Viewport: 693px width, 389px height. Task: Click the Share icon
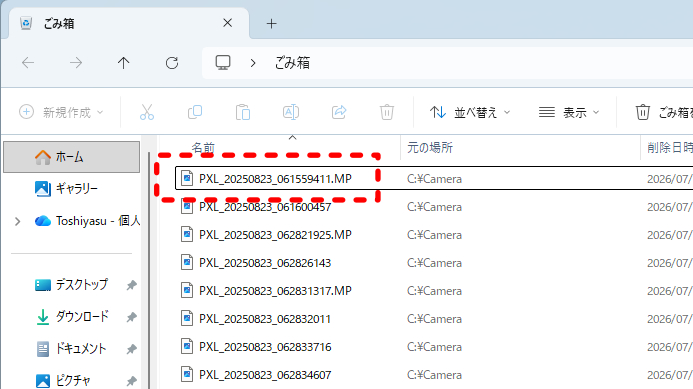pos(339,112)
